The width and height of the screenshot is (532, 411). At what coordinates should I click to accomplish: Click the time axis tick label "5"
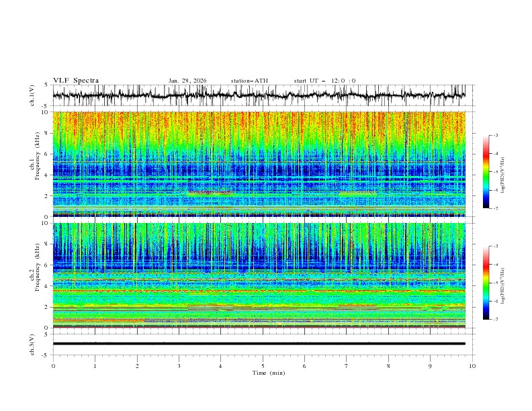coord(263,366)
